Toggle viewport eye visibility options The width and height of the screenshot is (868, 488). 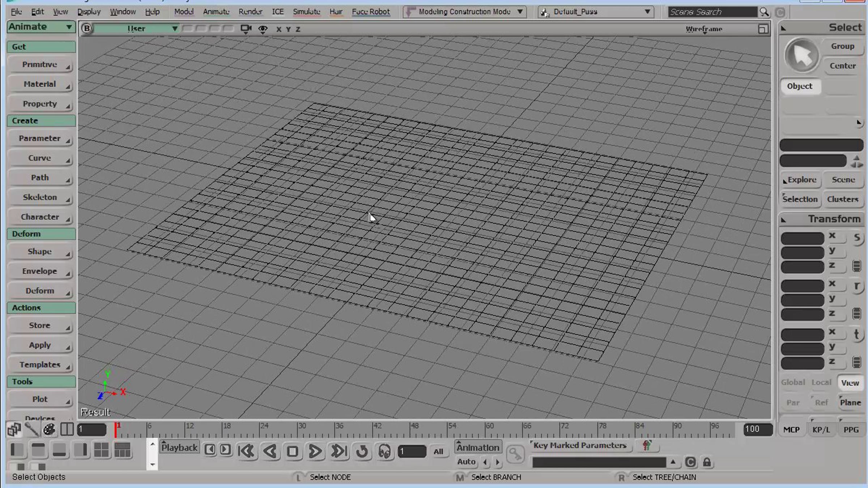263,29
